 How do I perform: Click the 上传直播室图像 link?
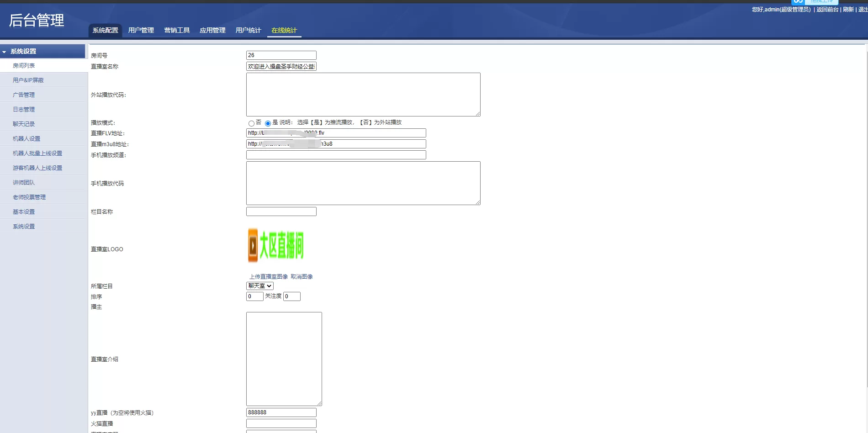pos(269,277)
